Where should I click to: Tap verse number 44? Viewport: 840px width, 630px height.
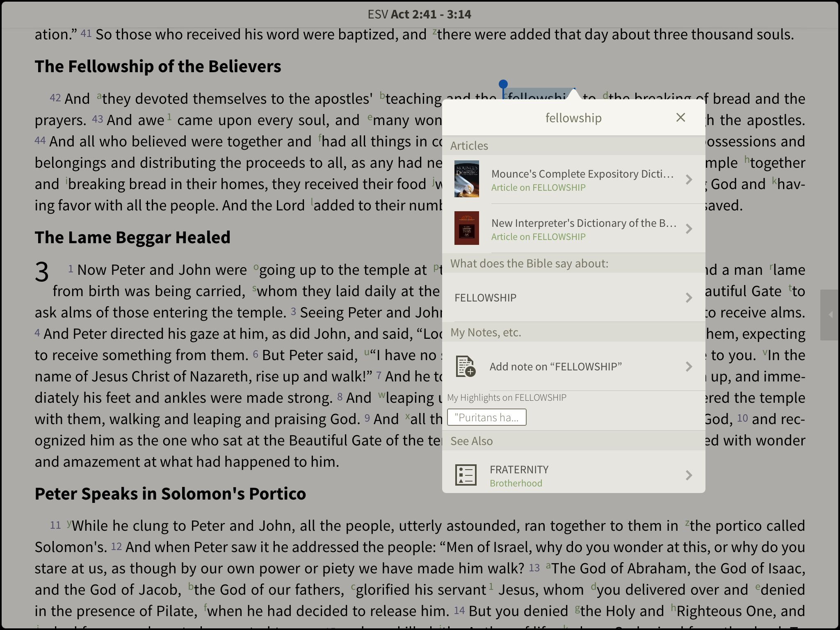tap(40, 140)
